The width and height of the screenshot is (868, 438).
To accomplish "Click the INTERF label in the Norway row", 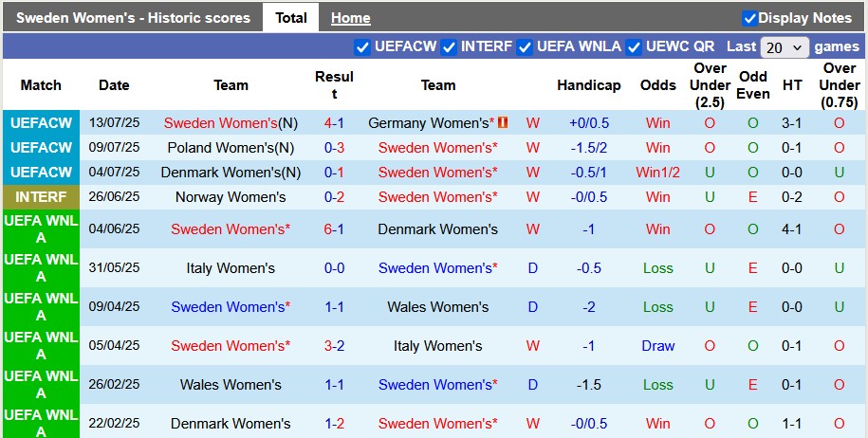I will click(41, 197).
